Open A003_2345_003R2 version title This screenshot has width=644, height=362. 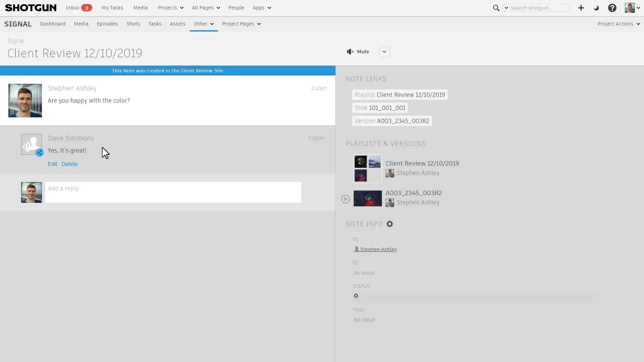pyautogui.click(x=414, y=193)
